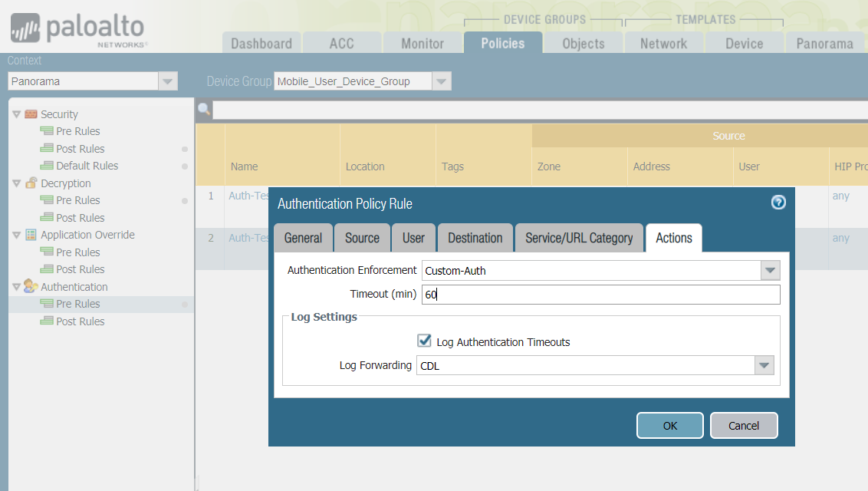Toggle Log Authentication Timeouts checkbox

[x=425, y=341]
